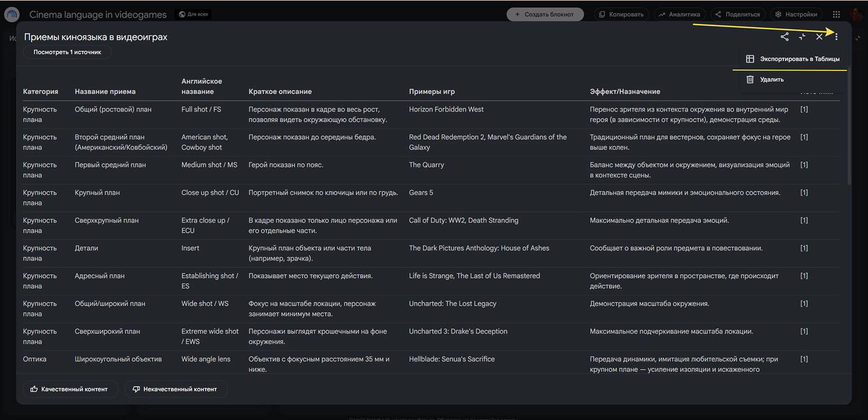Click 'Посмотреть 1 источник' button
Image resolution: width=868 pixels, height=420 pixels.
click(x=67, y=52)
